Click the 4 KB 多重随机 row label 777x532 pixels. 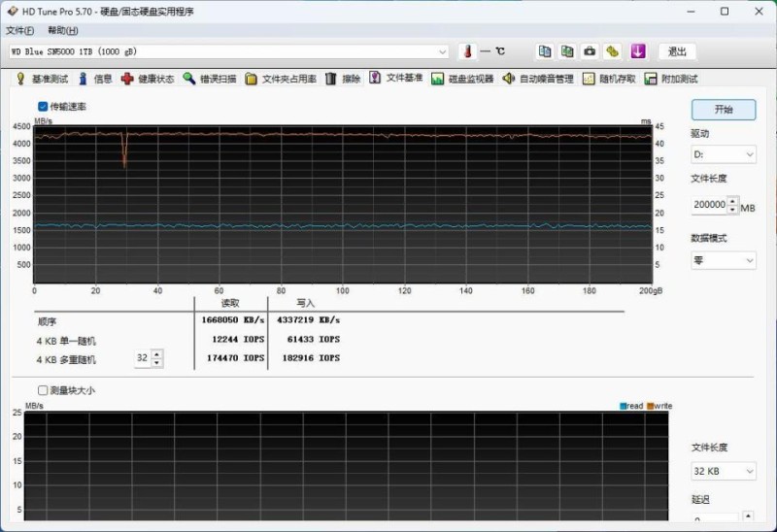tap(66, 359)
